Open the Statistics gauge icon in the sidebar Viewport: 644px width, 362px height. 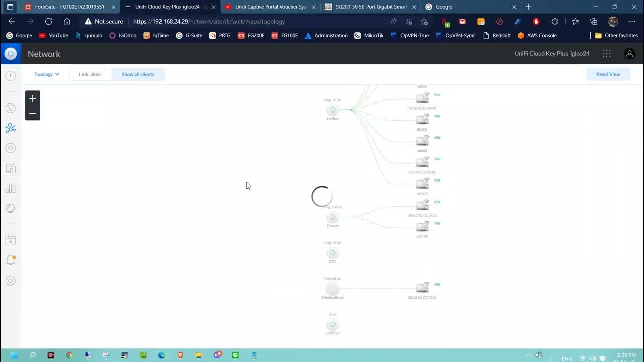pyautogui.click(x=11, y=108)
